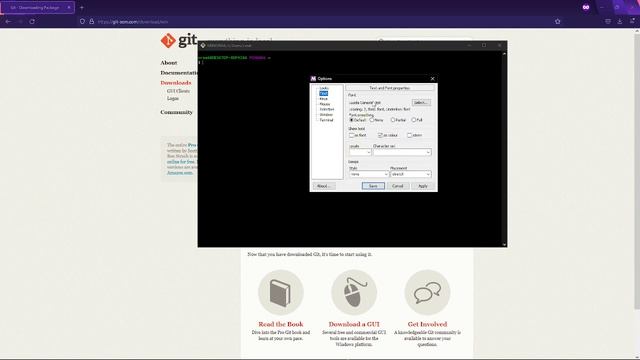Screen dimensions: 640x360
Task: Open the Pocket save icon
Action: [x=608, y=21]
